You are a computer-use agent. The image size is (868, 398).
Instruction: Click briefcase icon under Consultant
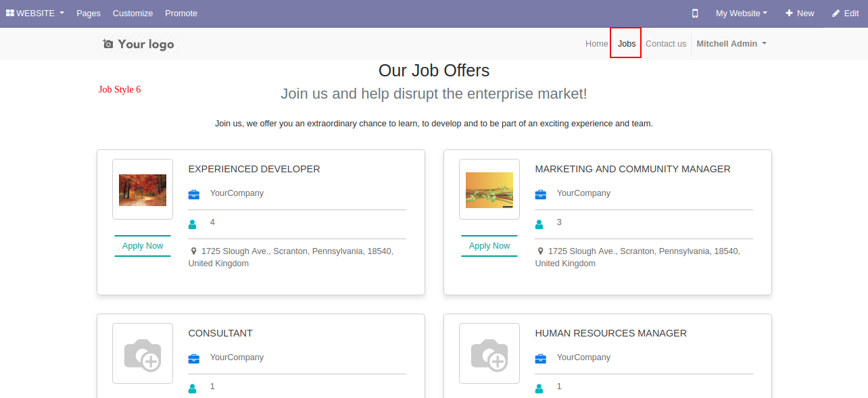pos(194,359)
